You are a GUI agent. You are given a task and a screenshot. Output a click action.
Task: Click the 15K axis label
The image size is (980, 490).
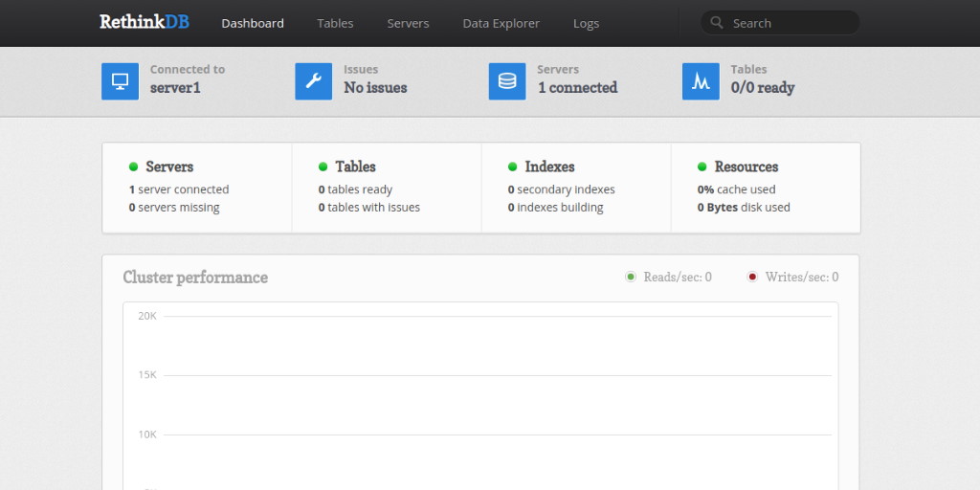tap(147, 375)
